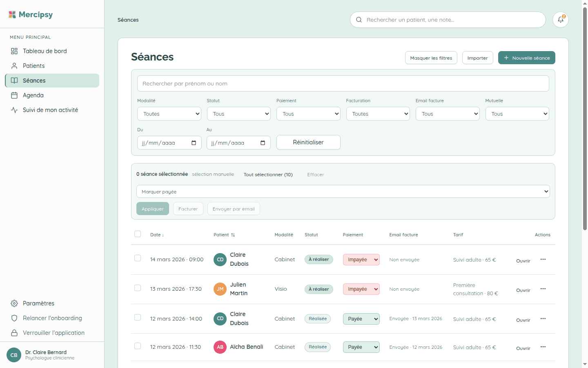Open the Paiement filter dropdown
This screenshot has width=588, height=368.
(309, 114)
